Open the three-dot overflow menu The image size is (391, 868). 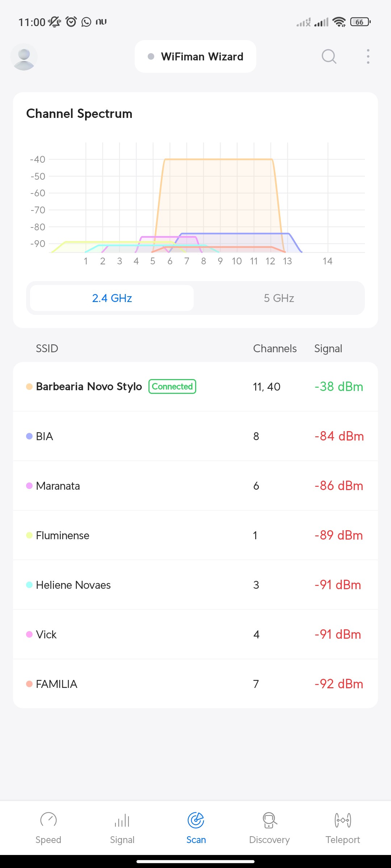click(x=368, y=56)
